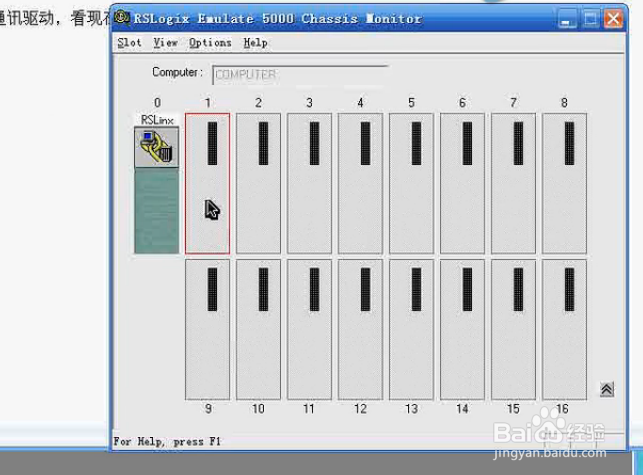The height and width of the screenshot is (475, 643).
Task: Open the Help menu
Action: point(255,43)
